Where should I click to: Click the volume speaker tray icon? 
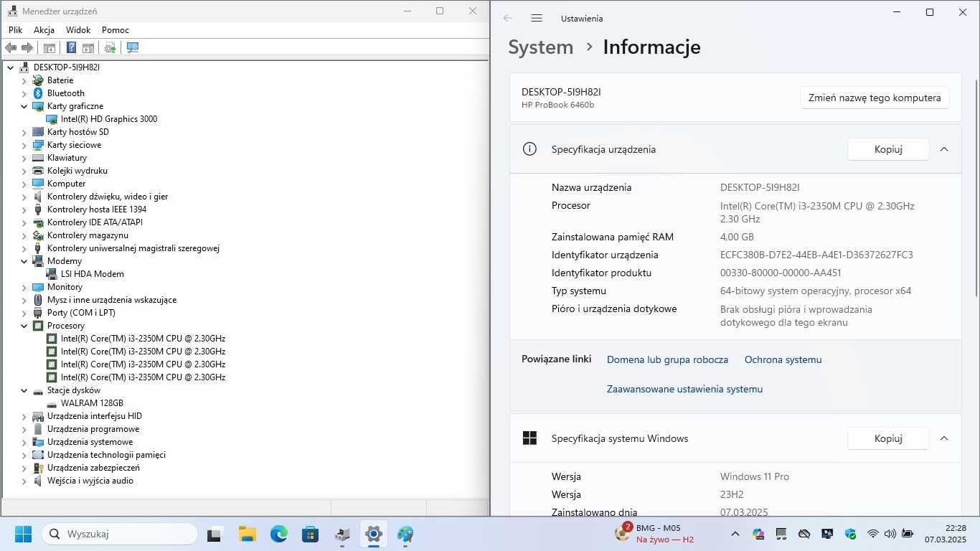pos(890,534)
